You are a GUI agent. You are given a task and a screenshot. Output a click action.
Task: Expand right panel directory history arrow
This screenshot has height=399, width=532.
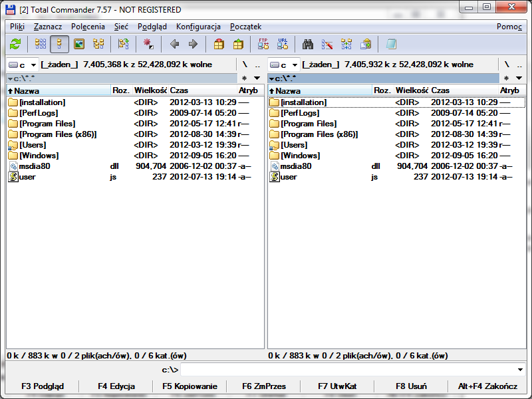click(519, 78)
